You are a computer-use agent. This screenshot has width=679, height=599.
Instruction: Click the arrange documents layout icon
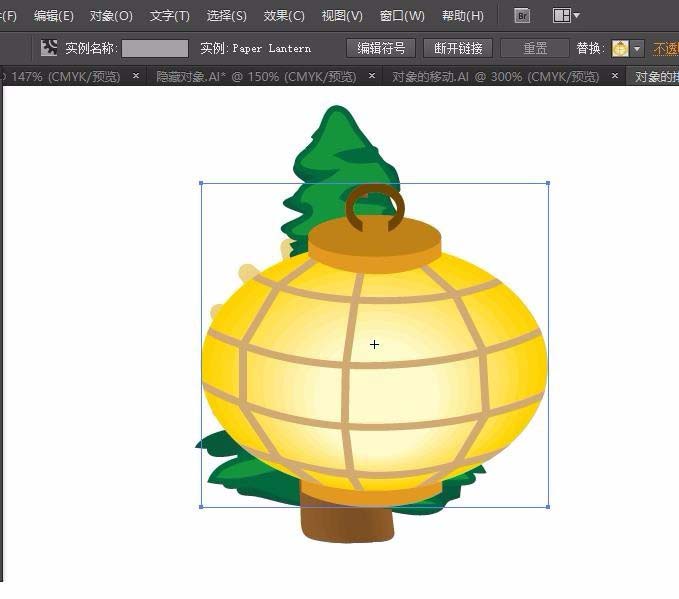[562, 16]
